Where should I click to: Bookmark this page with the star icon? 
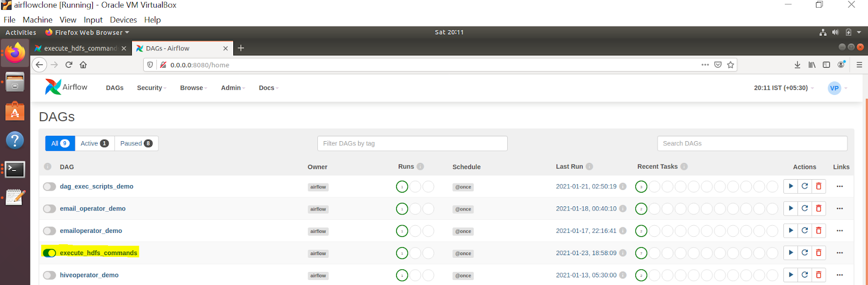click(731, 65)
